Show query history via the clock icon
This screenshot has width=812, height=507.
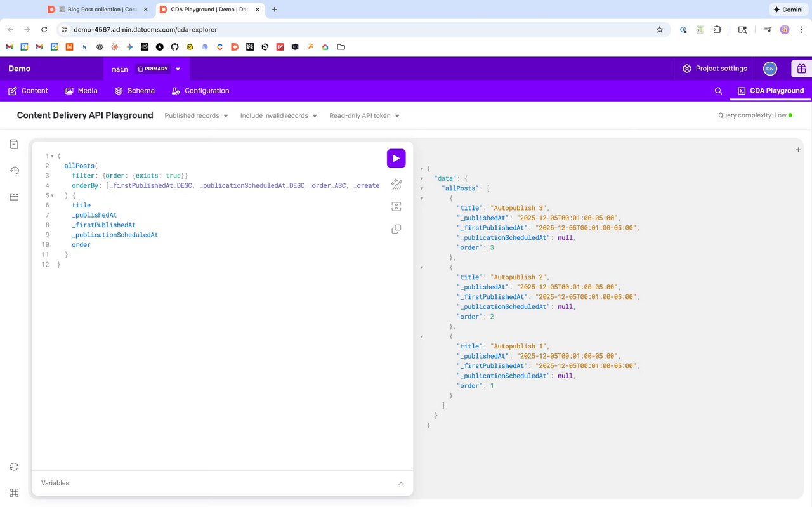tap(14, 171)
